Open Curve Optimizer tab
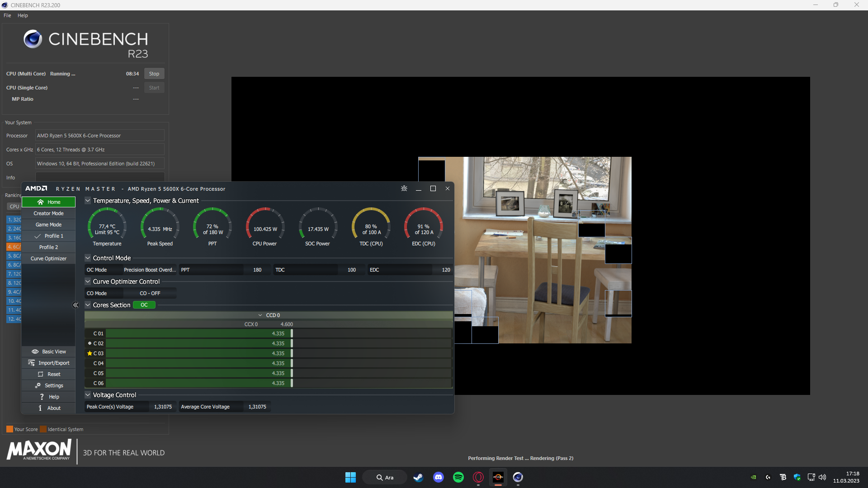Image resolution: width=868 pixels, height=488 pixels. click(x=49, y=258)
